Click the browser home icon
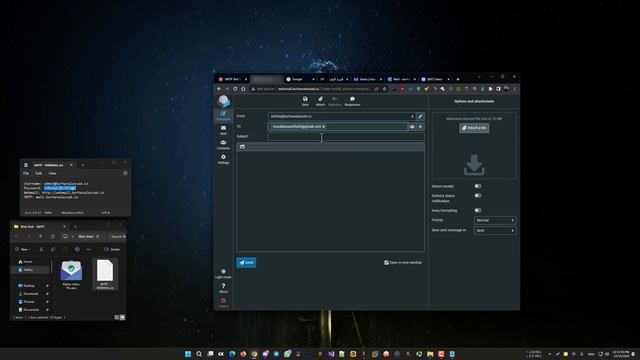This screenshot has height=360, width=640. 243,89
